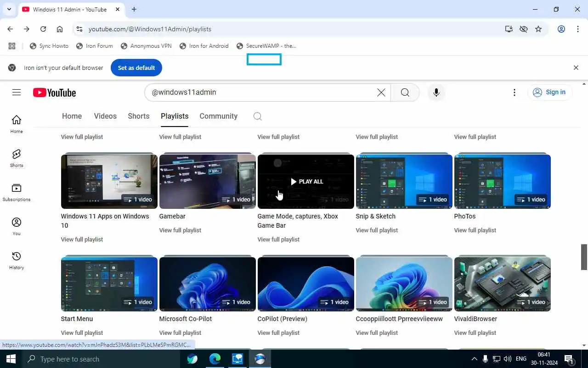Go to Home in left sidebar
The width and height of the screenshot is (588, 368).
[x=17, y=124]
